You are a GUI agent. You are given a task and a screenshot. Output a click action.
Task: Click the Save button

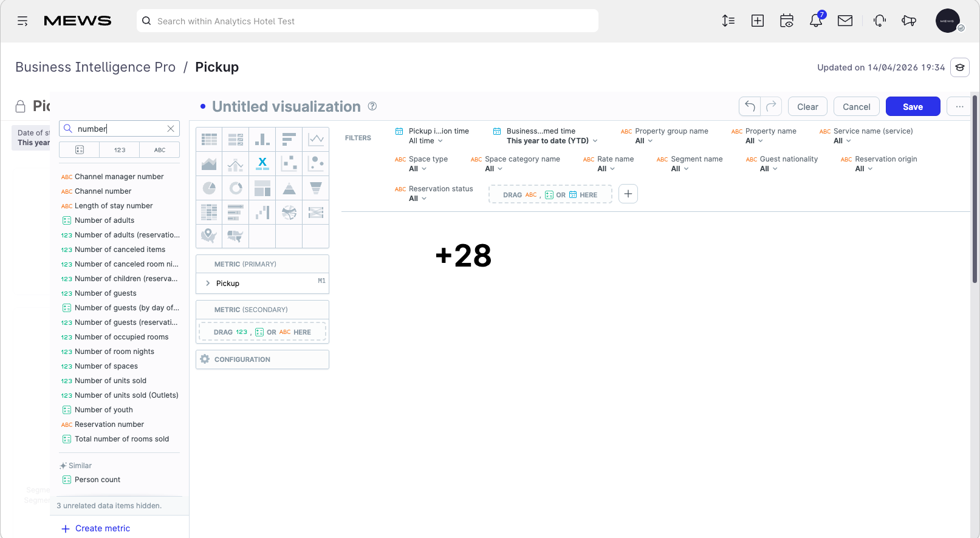[913, 106]
